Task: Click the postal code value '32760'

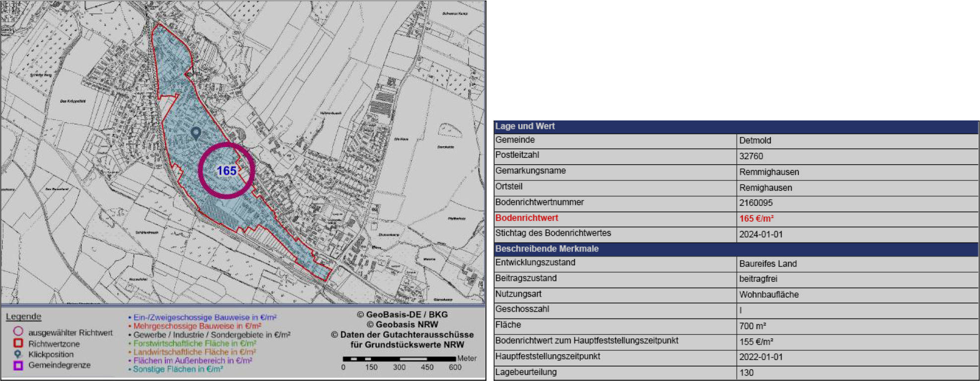Action: [751, 156]
